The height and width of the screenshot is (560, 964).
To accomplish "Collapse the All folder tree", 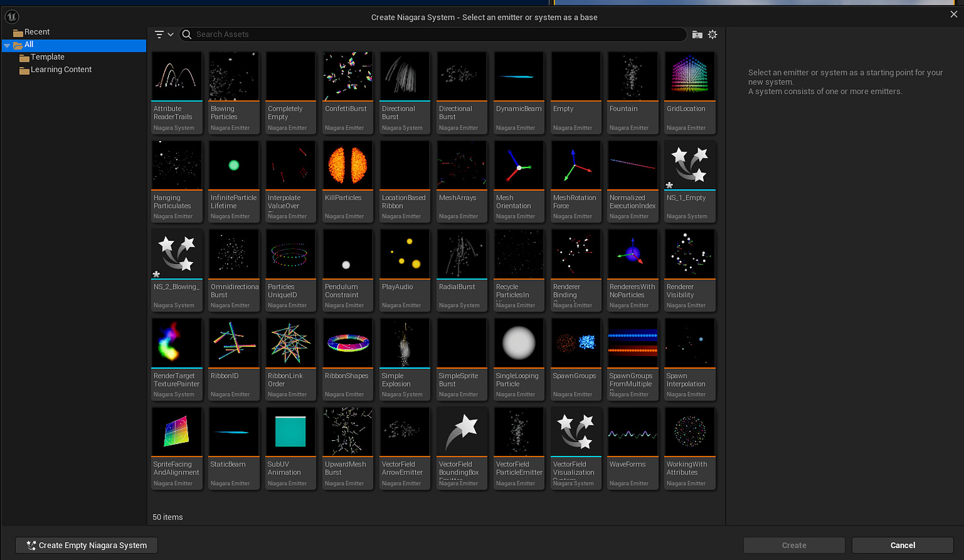I will (7, 45).
